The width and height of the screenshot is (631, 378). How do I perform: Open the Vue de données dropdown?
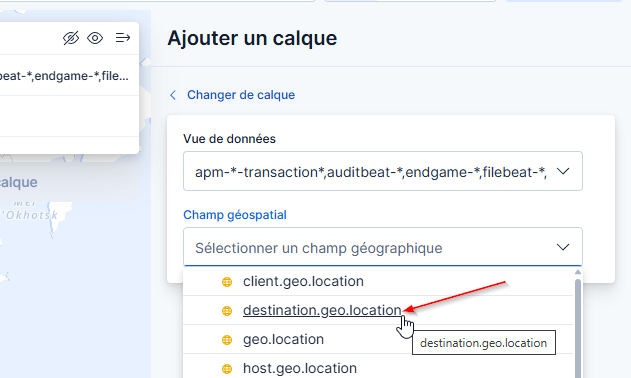pos(383,171)
